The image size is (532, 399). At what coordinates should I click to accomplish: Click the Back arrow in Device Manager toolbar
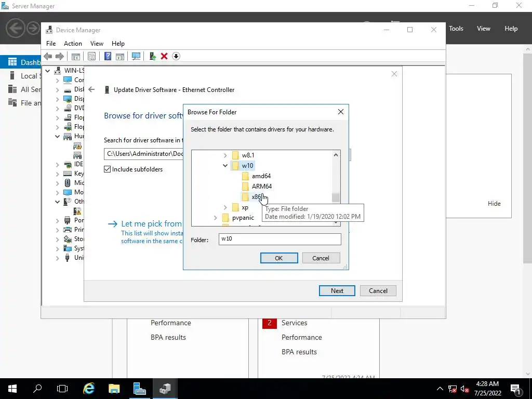click(x=48, y=56)
